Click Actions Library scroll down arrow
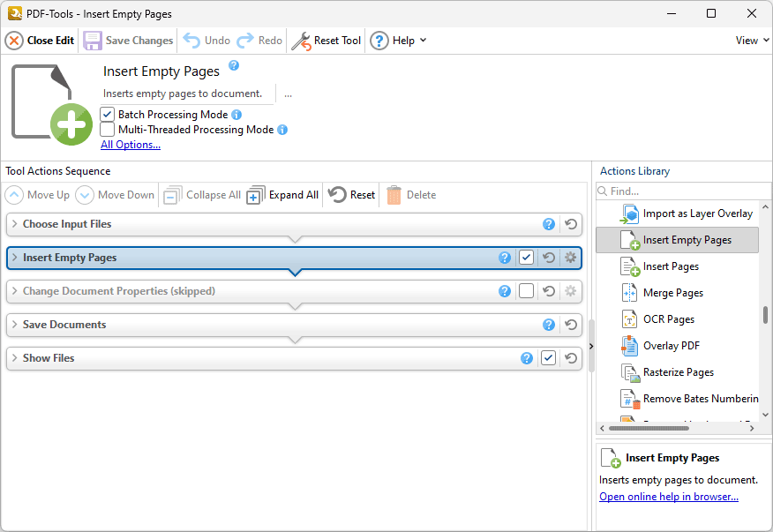Viewport: 773px width, 532px height. click(x=765, y=416)
